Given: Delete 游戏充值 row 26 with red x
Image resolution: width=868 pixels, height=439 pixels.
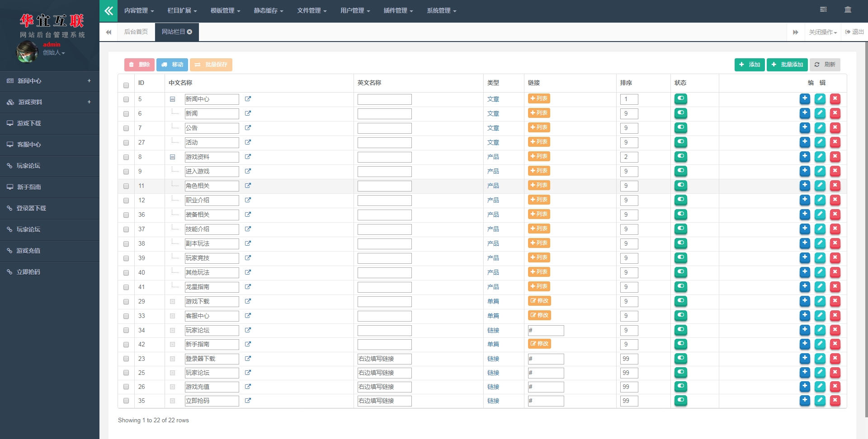Looking at the screenshot, I should coord(835,386).
